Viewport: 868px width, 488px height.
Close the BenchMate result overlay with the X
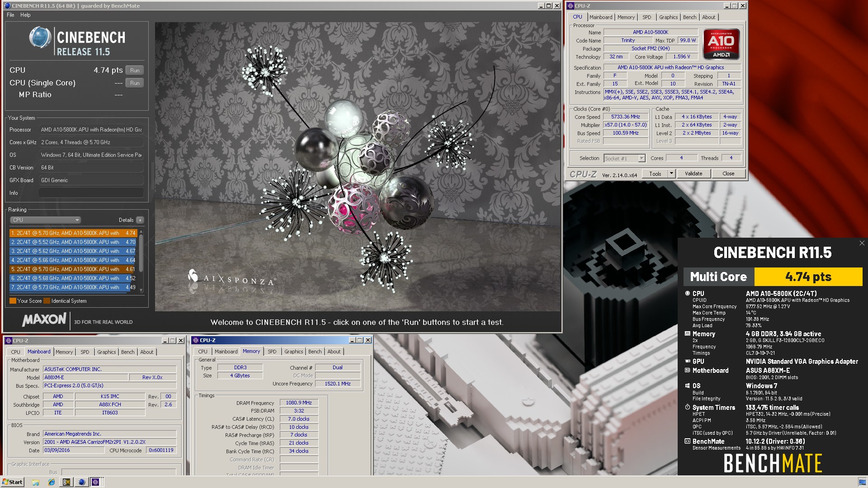click(862, 243)
